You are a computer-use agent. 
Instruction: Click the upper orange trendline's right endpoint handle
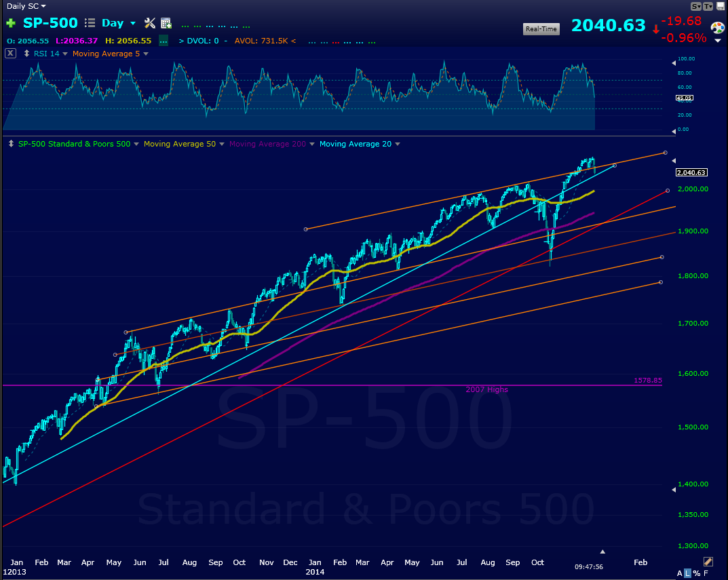(x=666, y=153)
